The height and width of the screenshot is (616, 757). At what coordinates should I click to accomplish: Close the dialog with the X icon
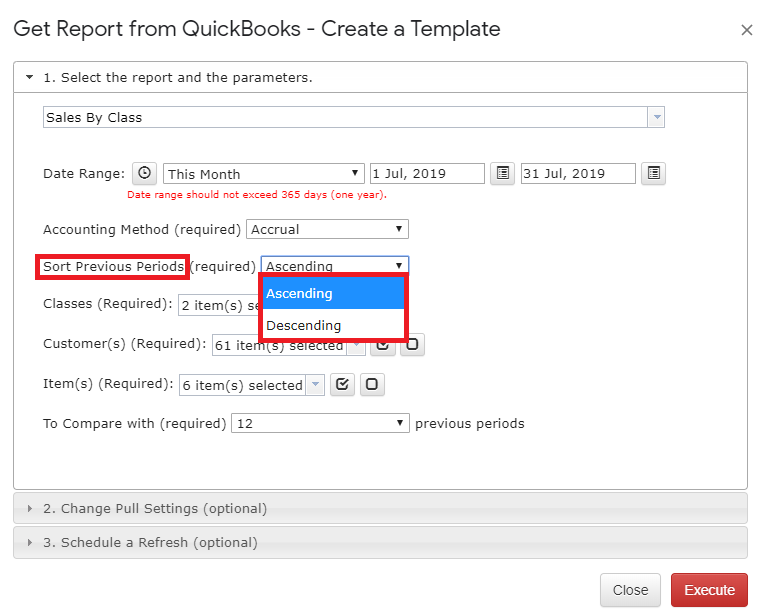coord(746,30)
